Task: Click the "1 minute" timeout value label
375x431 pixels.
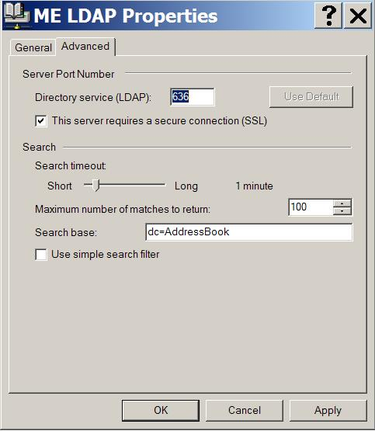Action: 254,186
